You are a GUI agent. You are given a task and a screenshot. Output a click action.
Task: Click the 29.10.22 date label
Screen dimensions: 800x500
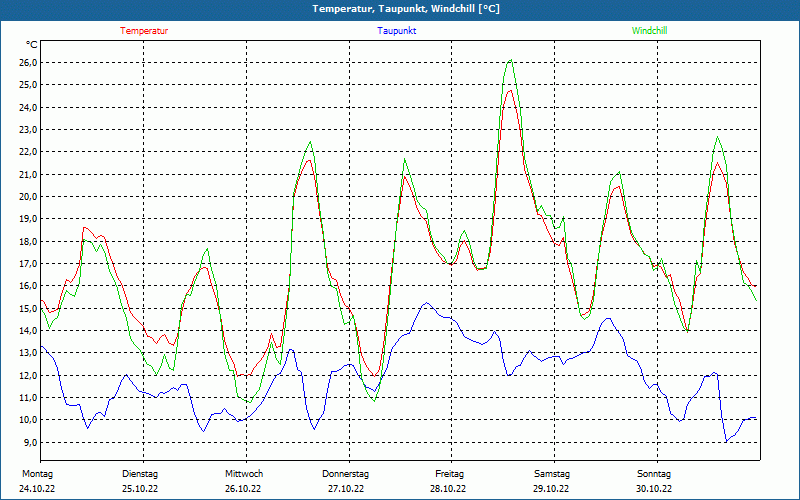tap(551, 489)
